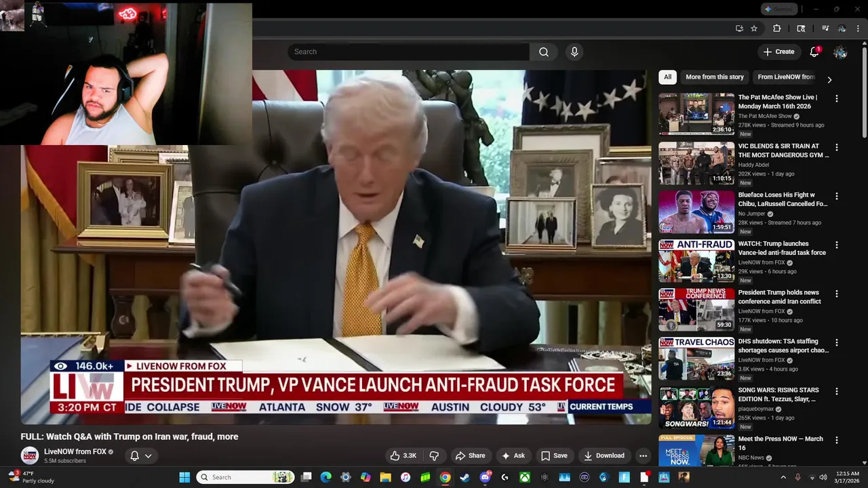Screen dimensions: 868x488
Task: Click plaqueboymax channel name
Action: click(756, 409)
